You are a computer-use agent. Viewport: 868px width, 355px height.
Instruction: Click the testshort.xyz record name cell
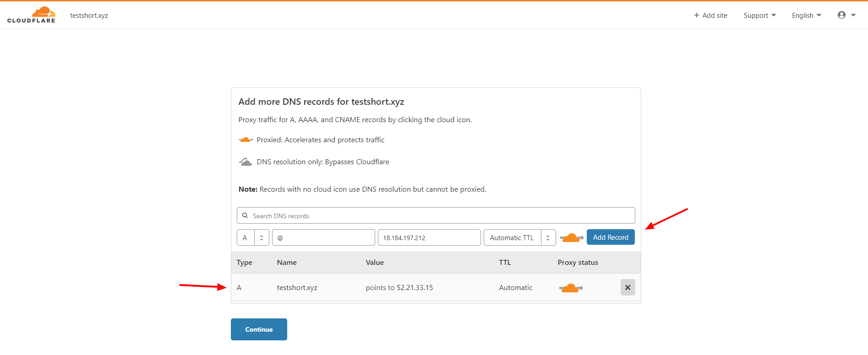click(297, 288)
